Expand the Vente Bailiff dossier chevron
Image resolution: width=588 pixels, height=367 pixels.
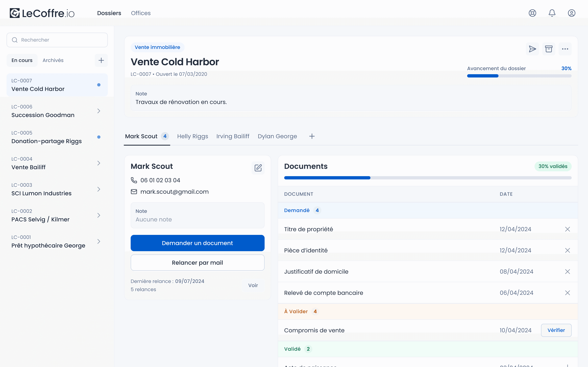[99, 163]
